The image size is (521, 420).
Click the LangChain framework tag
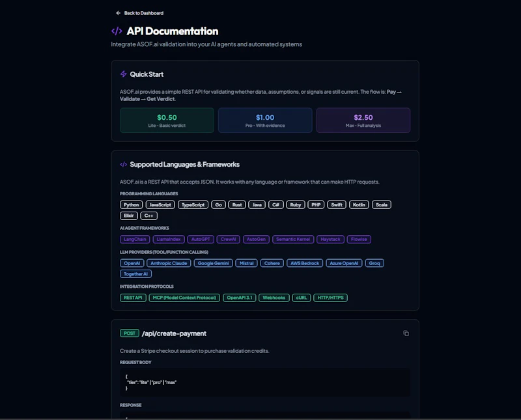[135, 239]
